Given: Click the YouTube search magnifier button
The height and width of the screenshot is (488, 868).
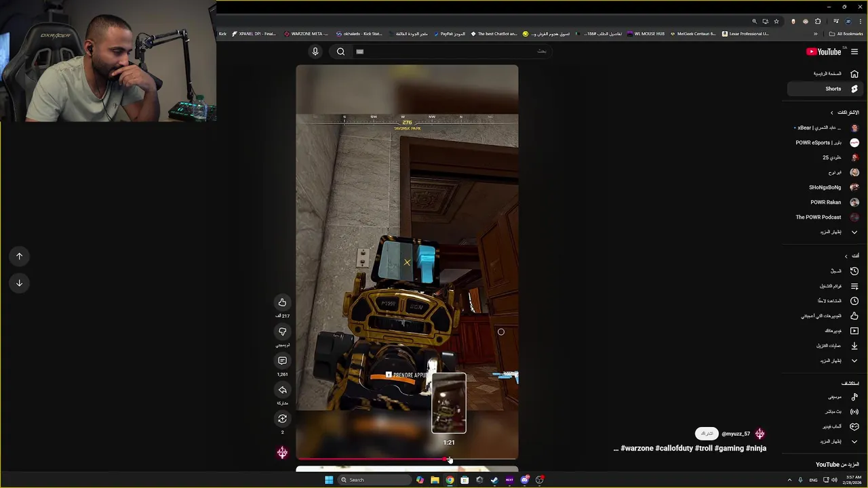Looking at the screenshot, I should pos(340,52).
